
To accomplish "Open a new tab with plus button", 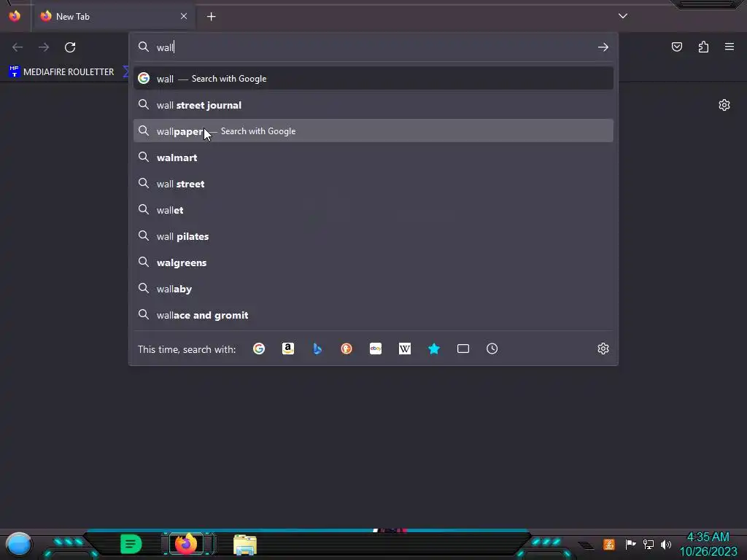I will coord(211,17).
